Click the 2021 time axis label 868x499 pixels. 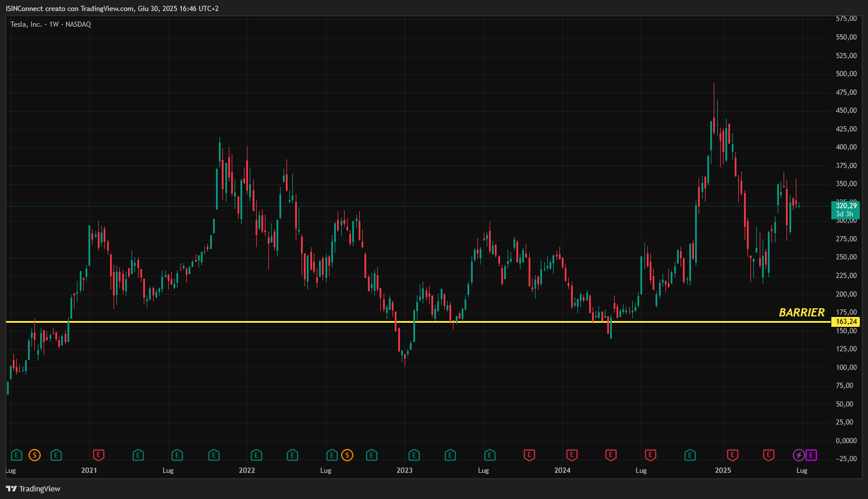(89, 471)
